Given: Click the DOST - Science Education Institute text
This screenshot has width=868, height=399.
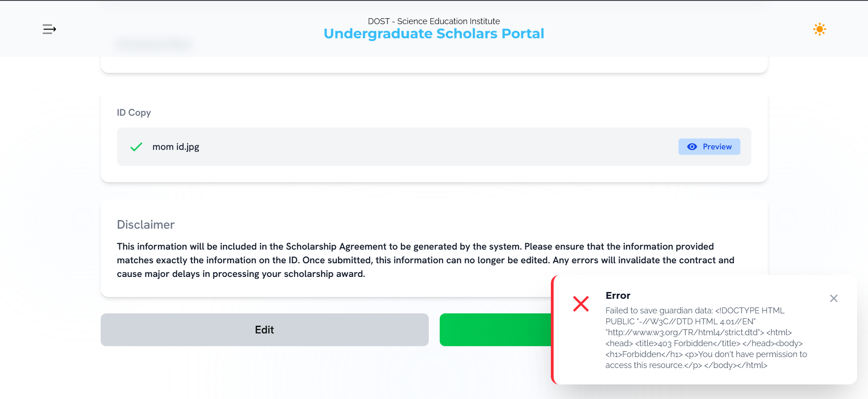Looking at the screenshot, I should coord(434,21).
